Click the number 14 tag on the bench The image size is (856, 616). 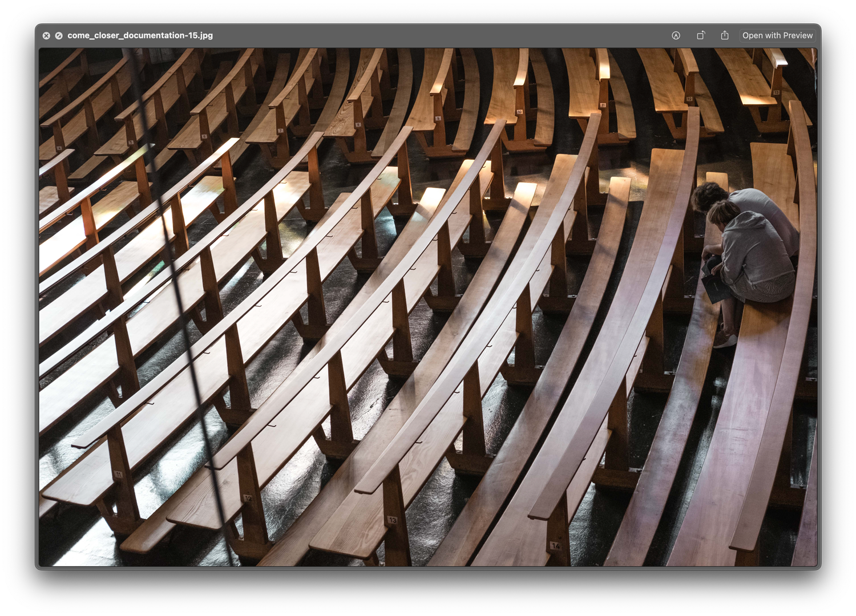coord(555,545)
